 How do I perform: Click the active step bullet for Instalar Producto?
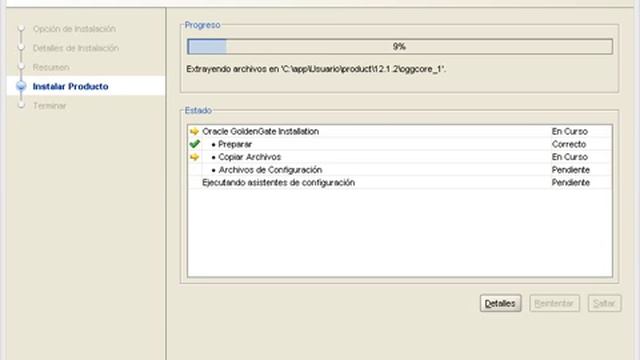21,86
